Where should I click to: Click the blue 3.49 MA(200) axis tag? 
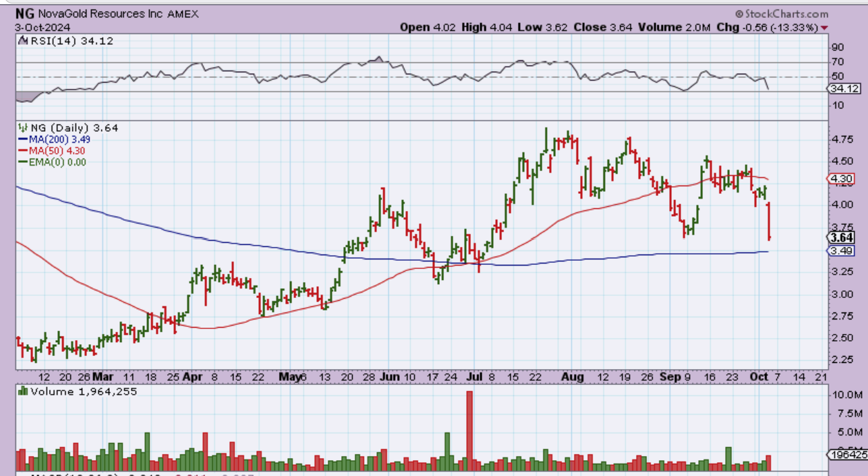point(840,250)
